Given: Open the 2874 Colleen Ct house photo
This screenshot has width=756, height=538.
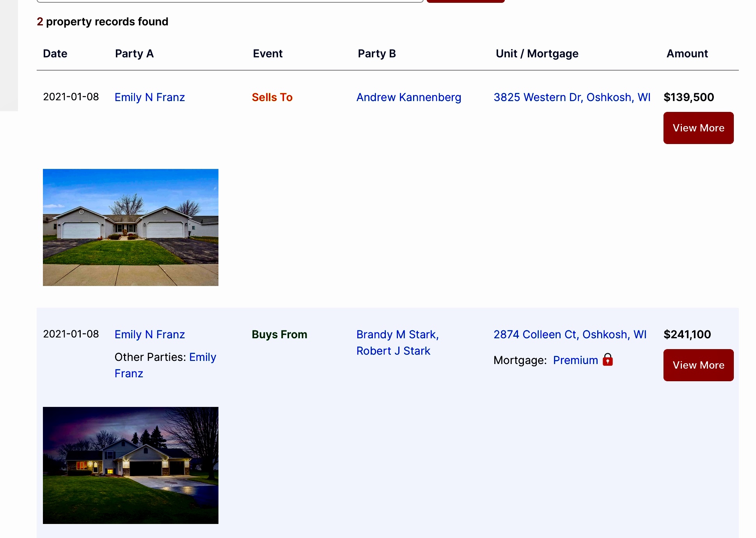Looking at the screenshot, I should (x=131, y=465).
